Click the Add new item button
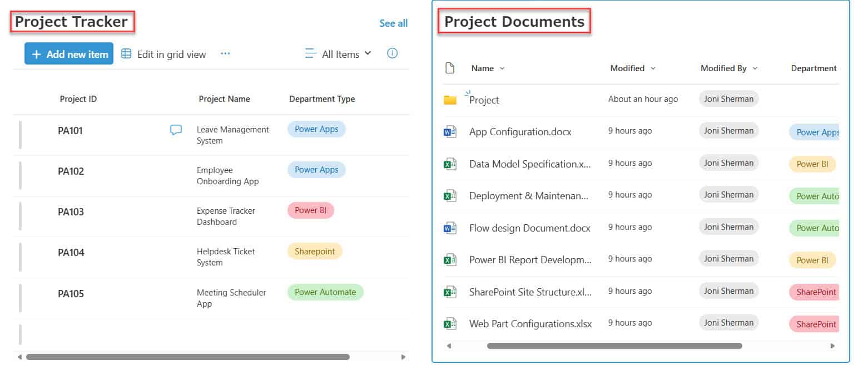 (68, 53)
